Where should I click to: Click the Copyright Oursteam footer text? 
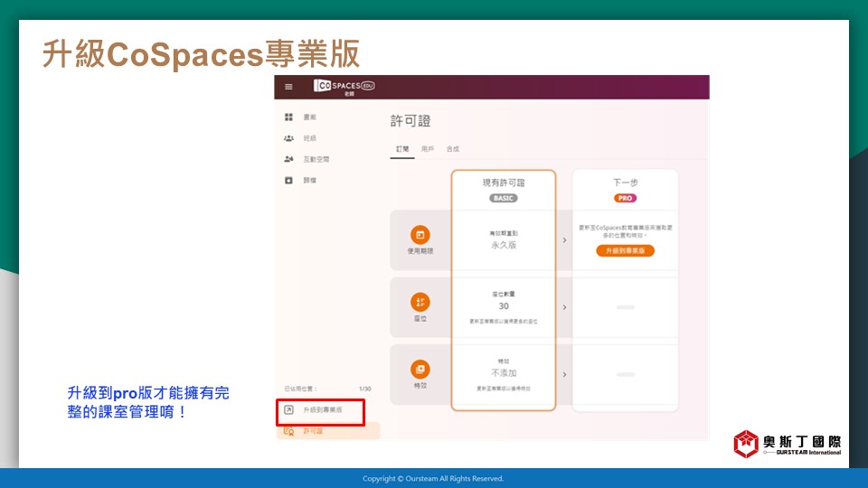pos(433,479)
